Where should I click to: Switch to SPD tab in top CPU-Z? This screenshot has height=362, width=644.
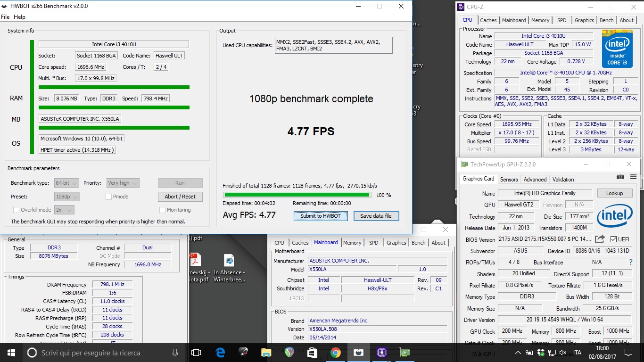pos(561,20)
